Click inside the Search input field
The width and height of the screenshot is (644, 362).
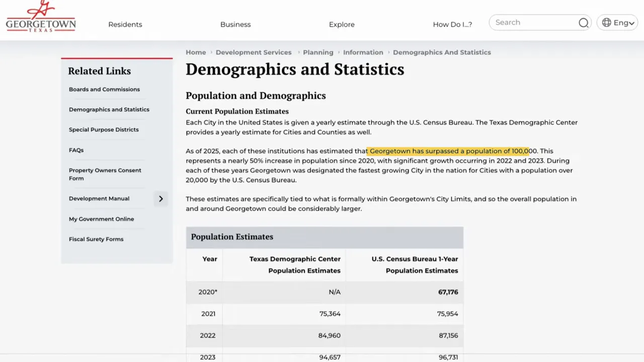(528, 22)
